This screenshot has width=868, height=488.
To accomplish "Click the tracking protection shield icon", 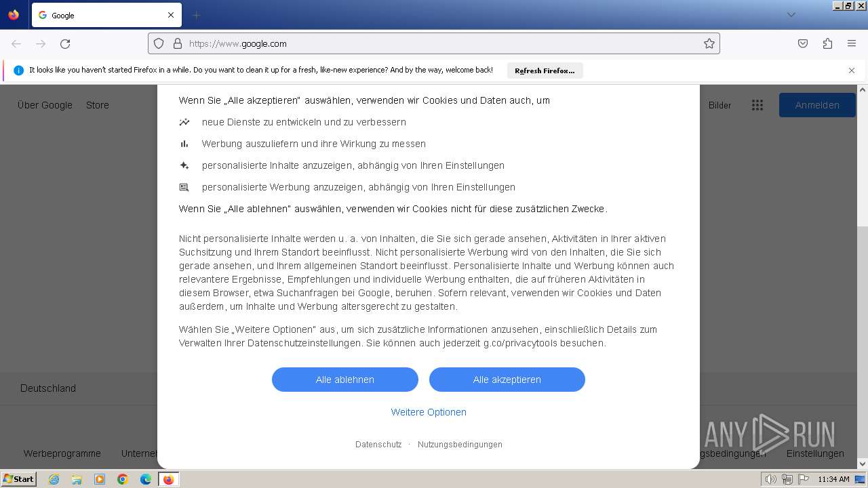I will point(159,43).
